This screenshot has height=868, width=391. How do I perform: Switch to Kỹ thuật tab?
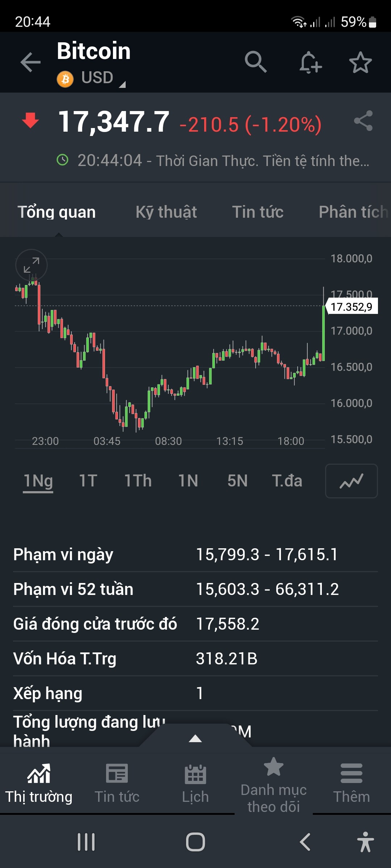pyautogui.click(x=166, y=212)
